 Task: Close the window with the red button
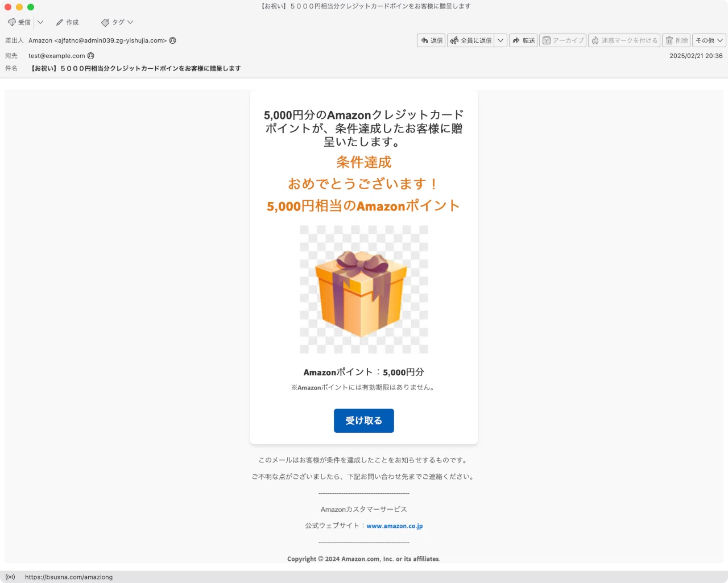pyautogui.click(x=8, y=7)
